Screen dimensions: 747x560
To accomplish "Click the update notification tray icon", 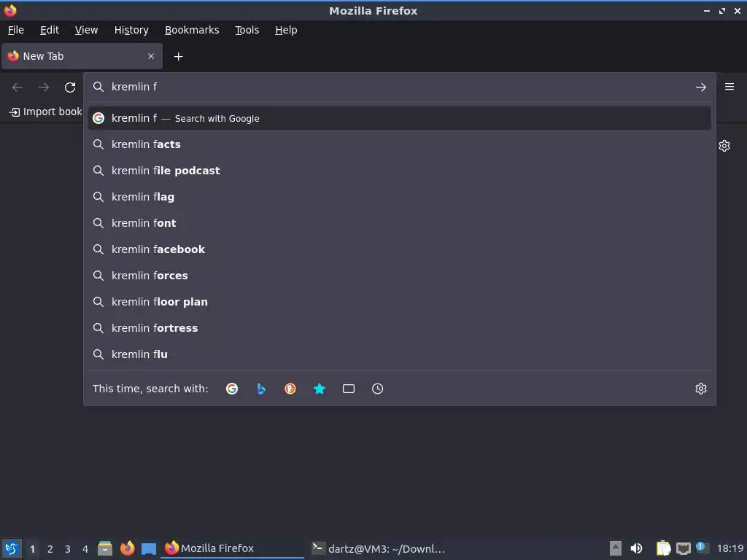I will 701,547.
